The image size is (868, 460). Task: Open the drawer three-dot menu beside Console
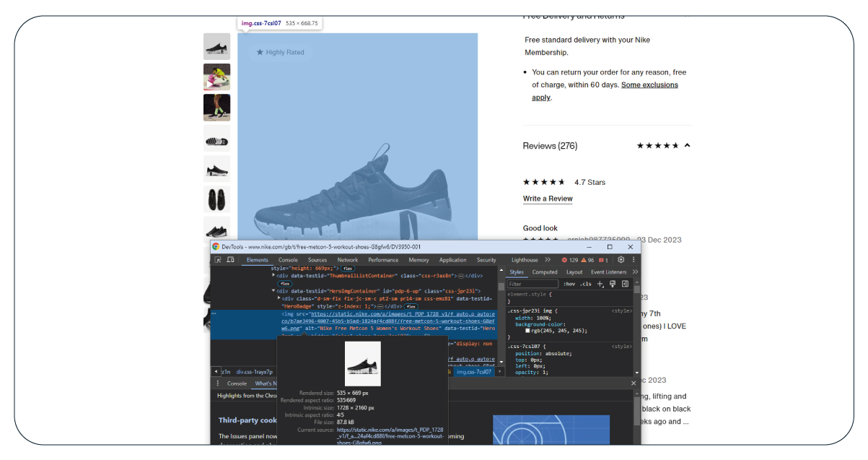click(x=218, y=383)
